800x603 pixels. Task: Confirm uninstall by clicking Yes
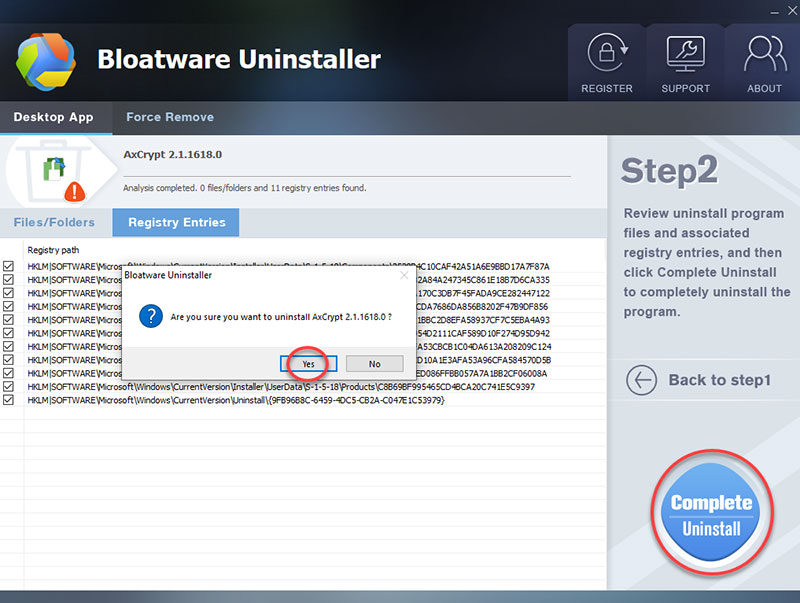(308, 364)
